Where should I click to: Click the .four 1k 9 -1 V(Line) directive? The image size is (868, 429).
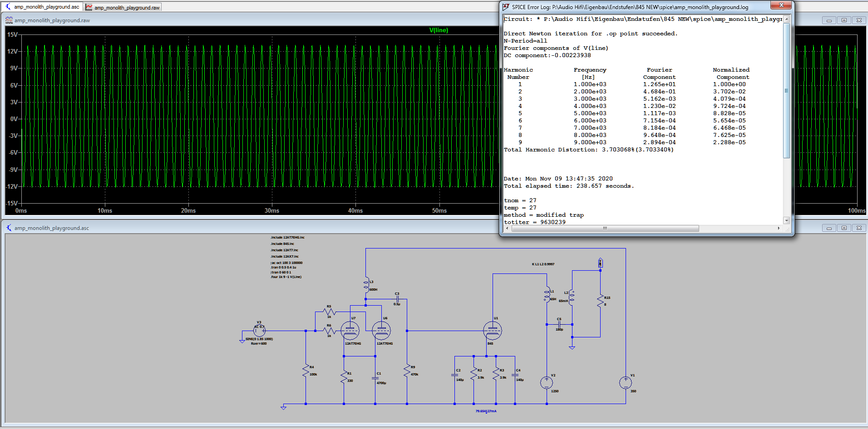[x=286, y=277]
